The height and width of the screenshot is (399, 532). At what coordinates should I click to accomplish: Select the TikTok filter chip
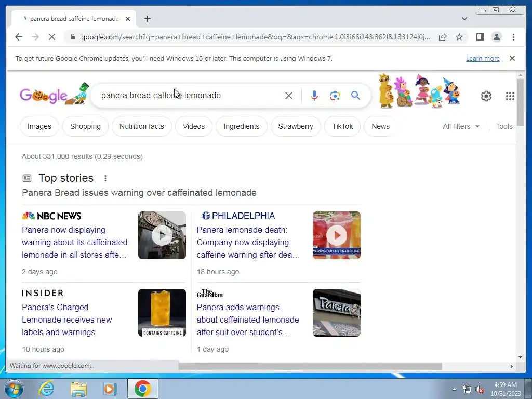click(342, 126)
